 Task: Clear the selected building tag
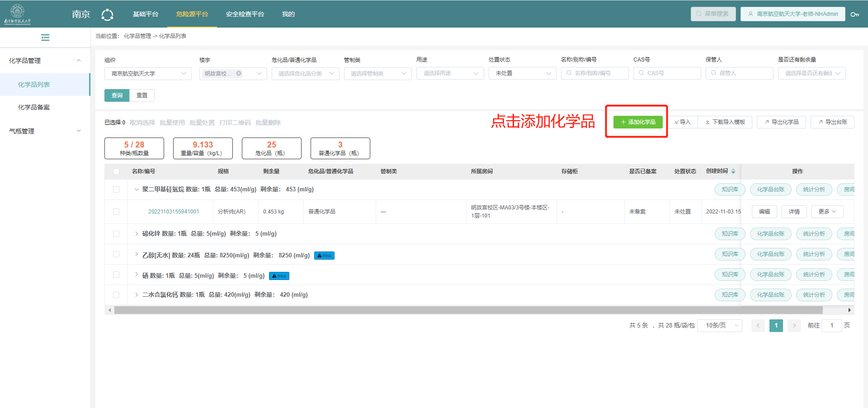tap(239, 73)
